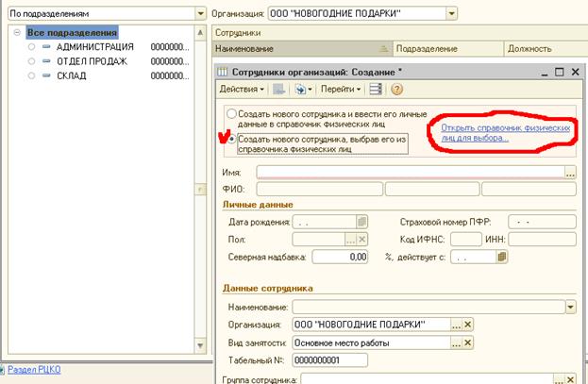Viewport: 588px width, 384px height.
Task: Click ellipsis button of Группа сотрудника field
Action: point(559,378)
